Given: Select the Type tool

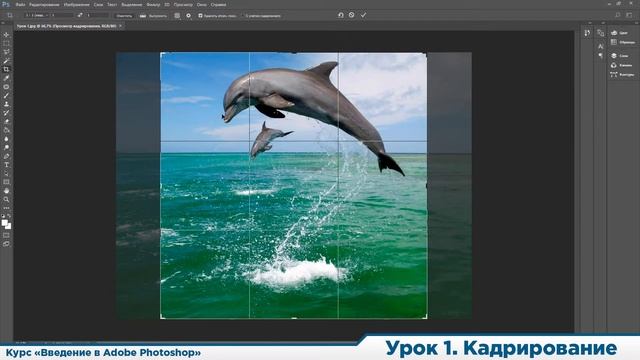Looking at the screenshot, I should pos(6,165).
